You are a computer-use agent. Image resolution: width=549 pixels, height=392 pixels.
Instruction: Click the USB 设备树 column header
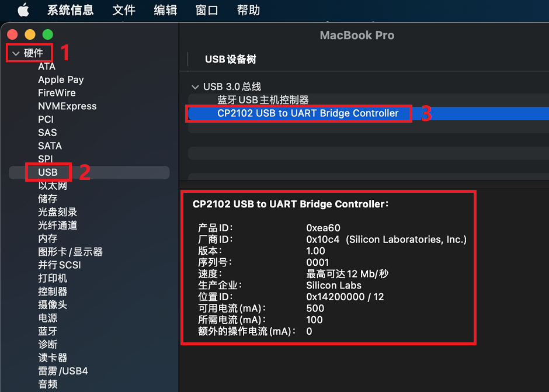230,59
